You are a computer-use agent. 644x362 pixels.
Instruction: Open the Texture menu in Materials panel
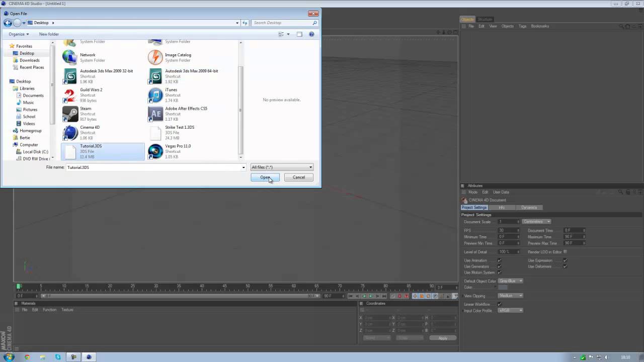click(67, 310)
